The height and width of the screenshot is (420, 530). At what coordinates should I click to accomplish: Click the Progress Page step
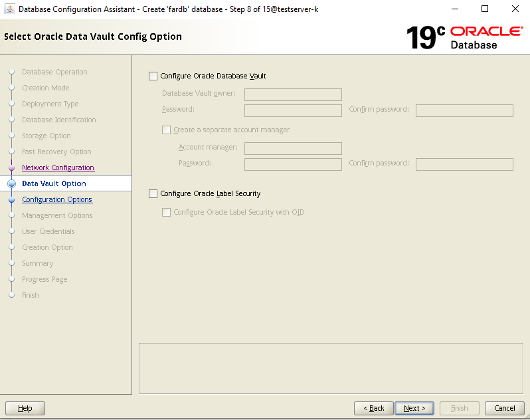(x=44, y=279)
